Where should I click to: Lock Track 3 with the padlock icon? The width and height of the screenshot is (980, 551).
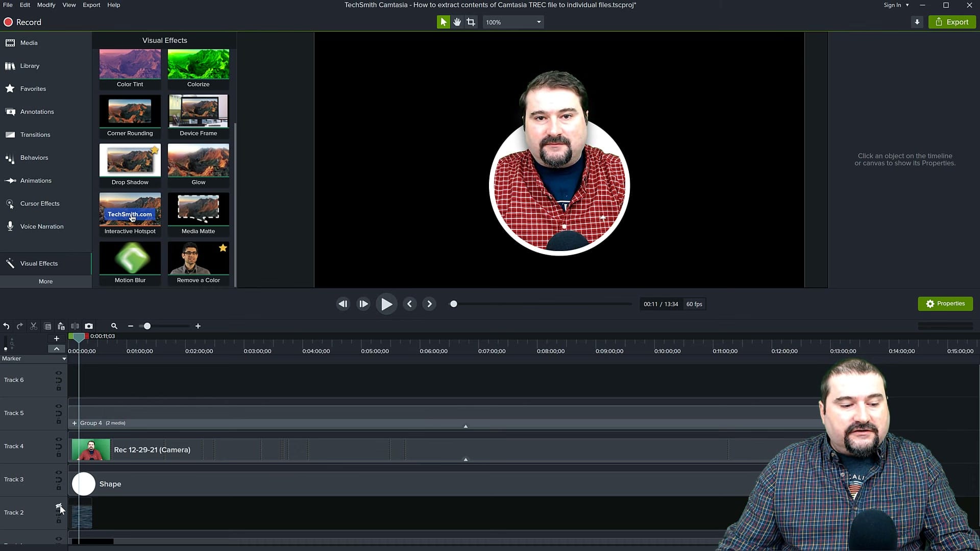point(59,488)
